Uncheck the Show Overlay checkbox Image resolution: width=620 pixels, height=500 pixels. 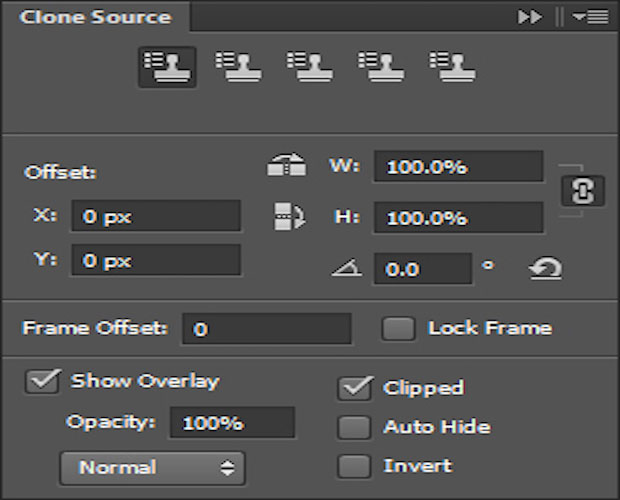pyautogui.click(x=42, y=381)
